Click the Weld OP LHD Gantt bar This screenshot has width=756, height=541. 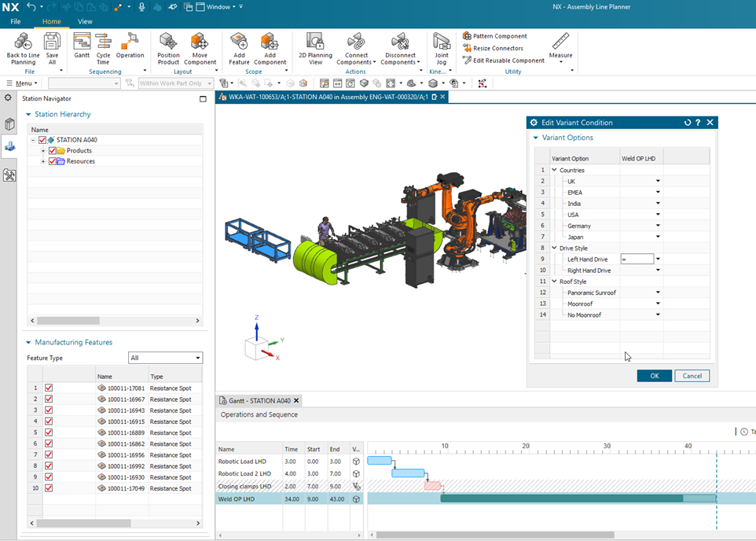[561, 499]
